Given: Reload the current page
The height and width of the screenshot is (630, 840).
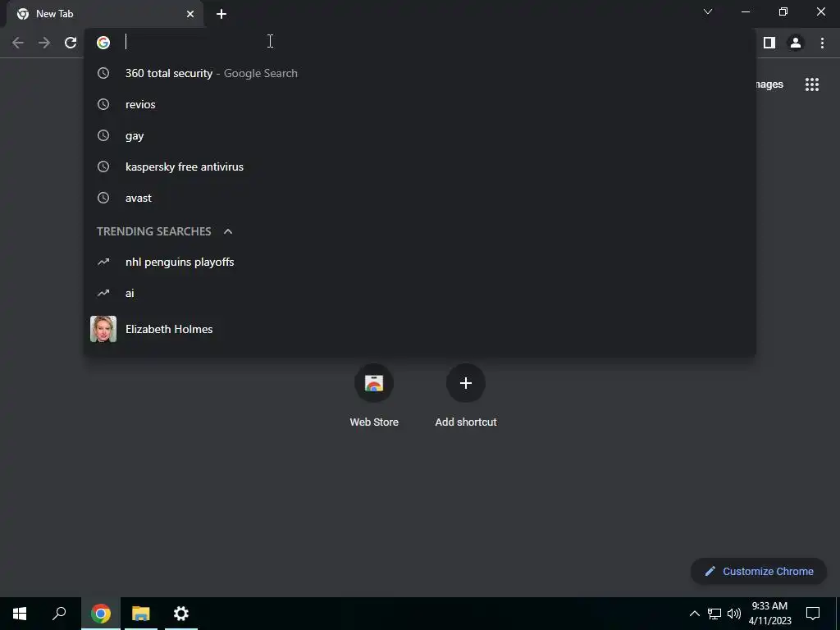Looking at the screenshot, I should pos(71,43).
